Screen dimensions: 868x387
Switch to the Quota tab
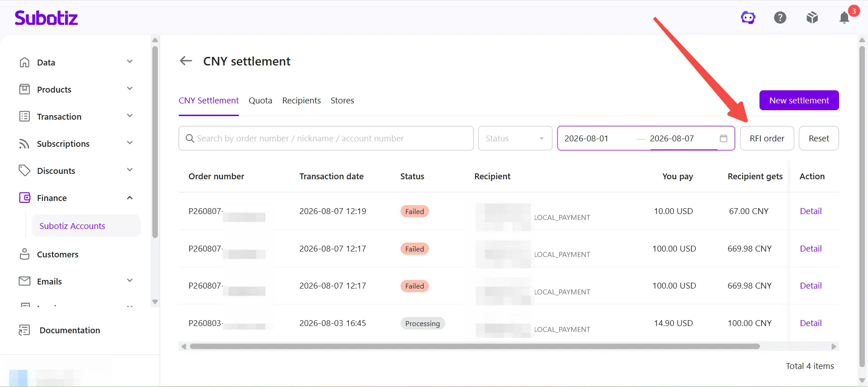[x=260, y=100]
